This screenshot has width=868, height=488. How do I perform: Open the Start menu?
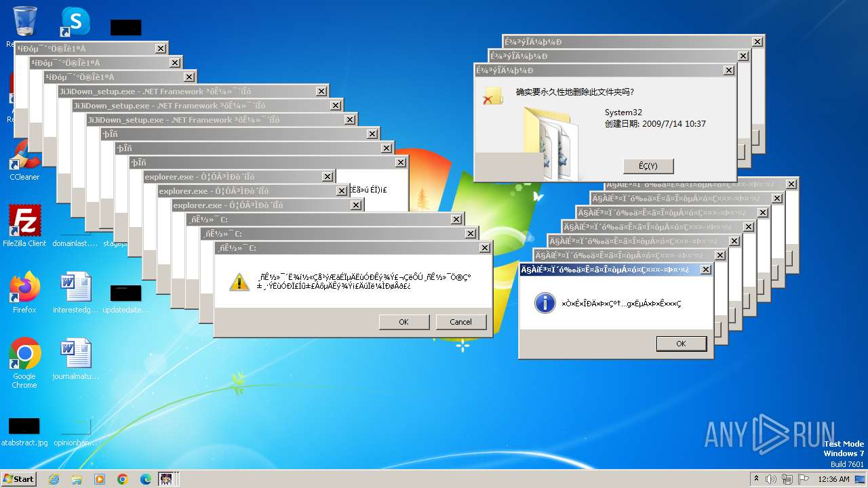click(x=18, y=479)
